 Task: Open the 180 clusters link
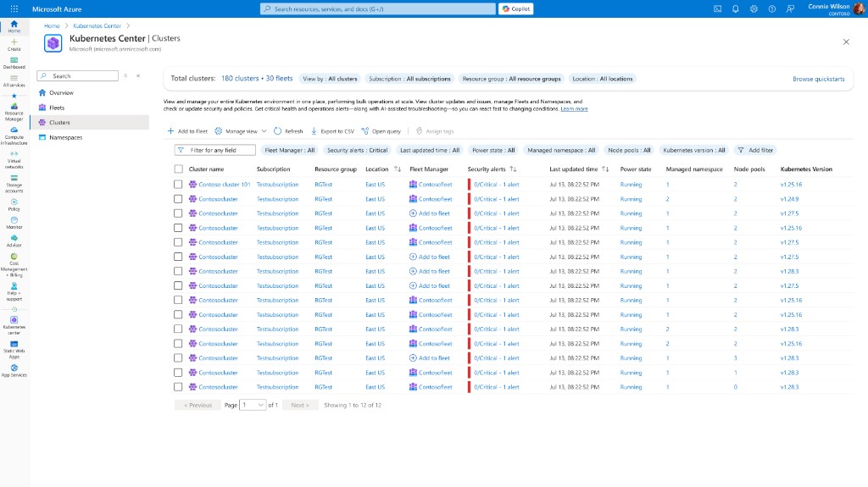click(240, 79)
